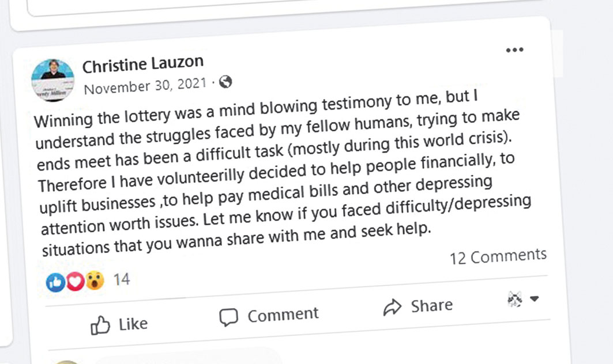Open Christine Lauzon's profile picture
613x364 pixels.
tap(53, 80)
